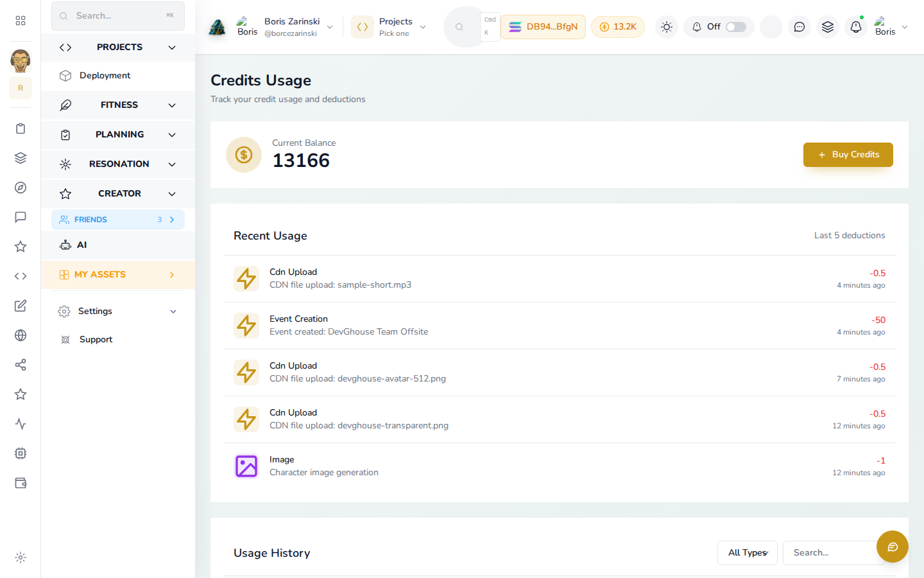Open the code brackets icon in left rail
924x578 pixels.
click(21, 276)
